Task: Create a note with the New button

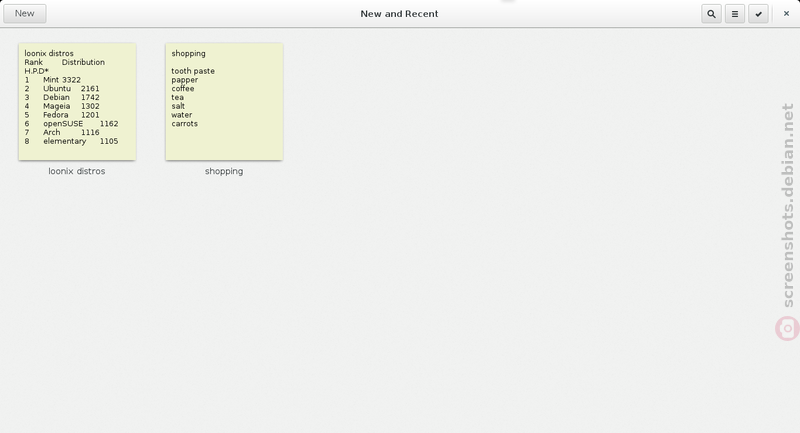Action: tap(24, 14)
